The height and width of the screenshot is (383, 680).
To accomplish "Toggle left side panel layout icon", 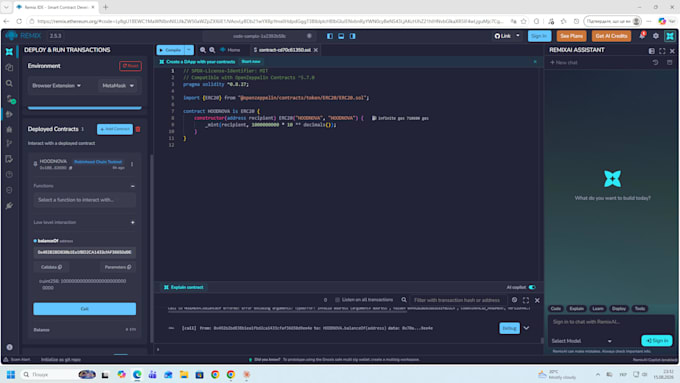I will click(330, 36).
